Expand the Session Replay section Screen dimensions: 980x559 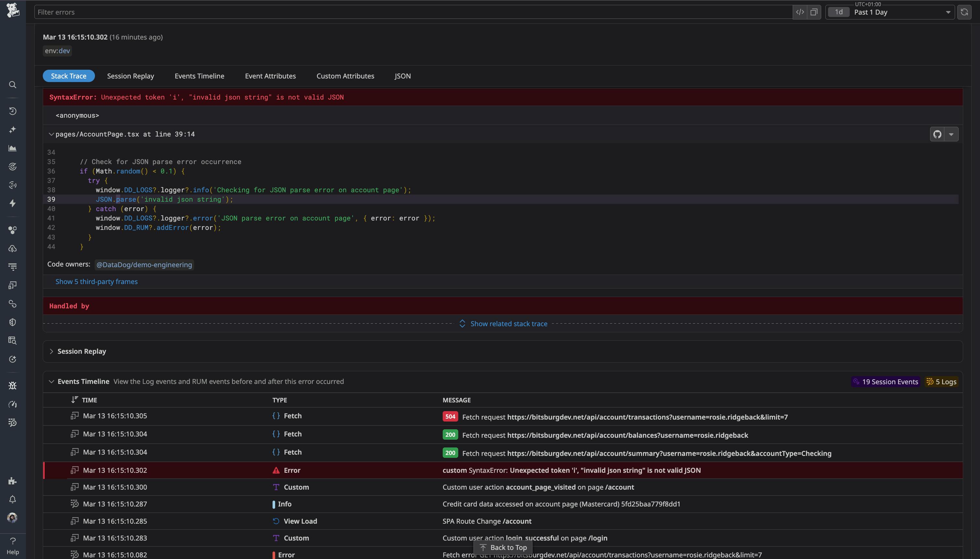pyautogui.click(x=52, y=351)
